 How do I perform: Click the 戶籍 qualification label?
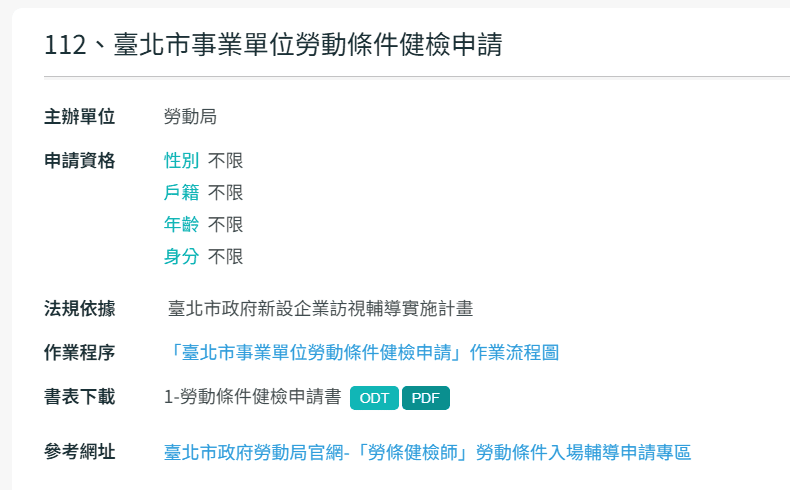point(181,192)
